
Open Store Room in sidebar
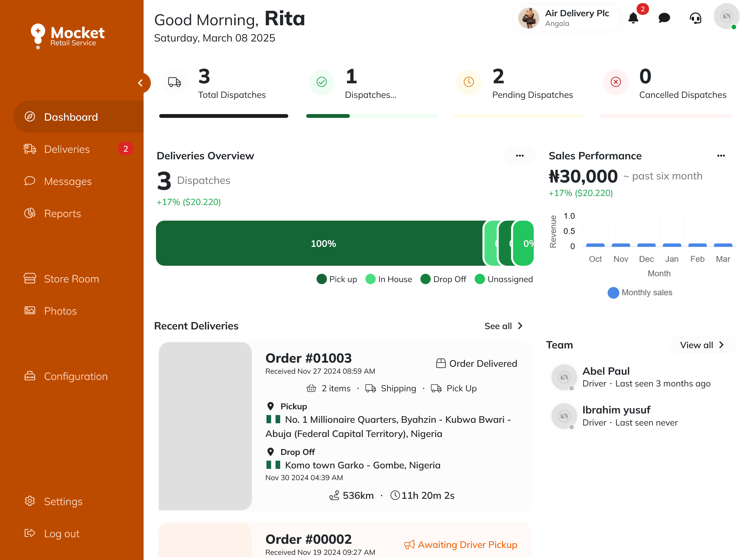(78, 279)
